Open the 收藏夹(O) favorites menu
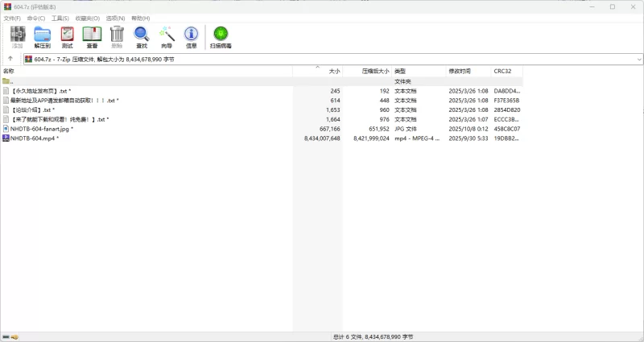644x342 pixels. [x=88, y=18]
